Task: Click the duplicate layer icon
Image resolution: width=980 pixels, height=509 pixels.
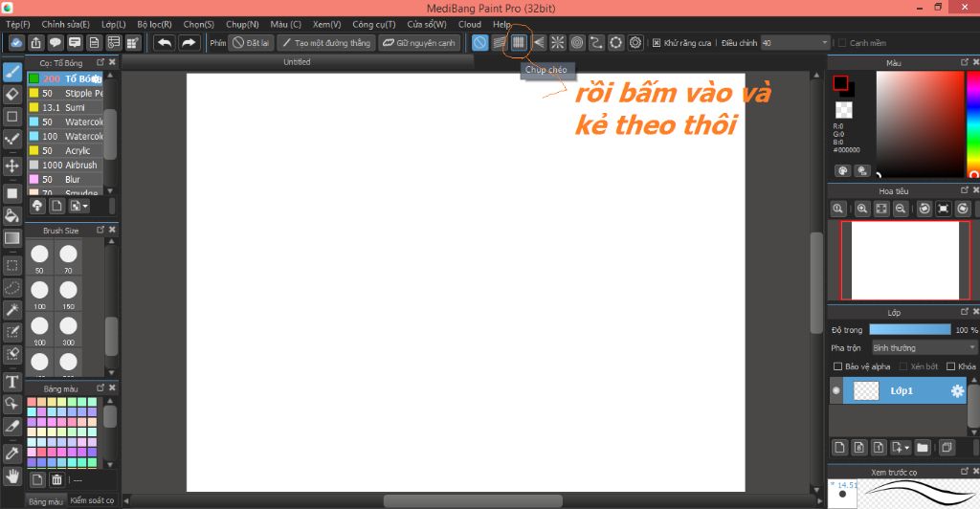Action: tap(947, 447)
